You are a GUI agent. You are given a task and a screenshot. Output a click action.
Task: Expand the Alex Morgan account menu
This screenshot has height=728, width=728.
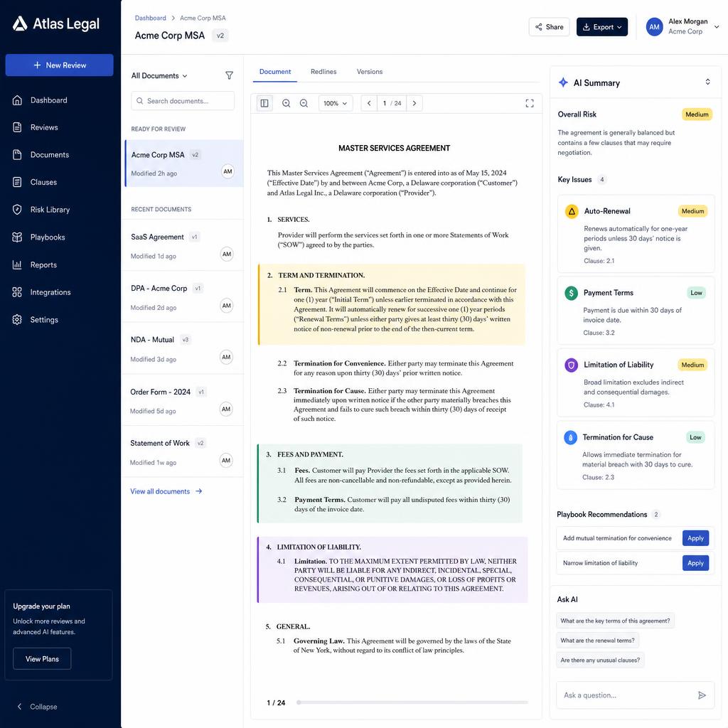pos(682,27)
